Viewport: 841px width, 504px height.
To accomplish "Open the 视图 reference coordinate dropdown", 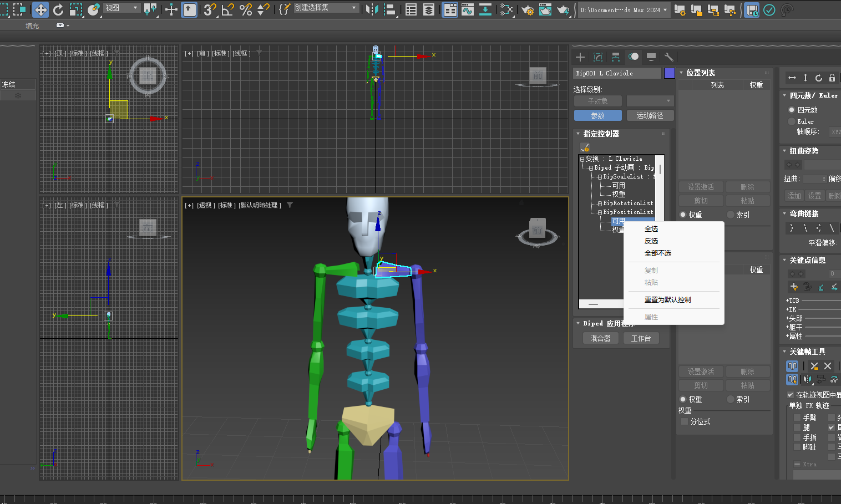I will tap(121, 8).
